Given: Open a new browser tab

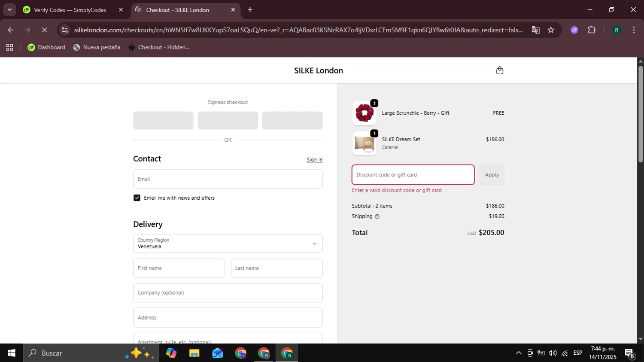Looking at the screenshot, I should pos(250,10).
